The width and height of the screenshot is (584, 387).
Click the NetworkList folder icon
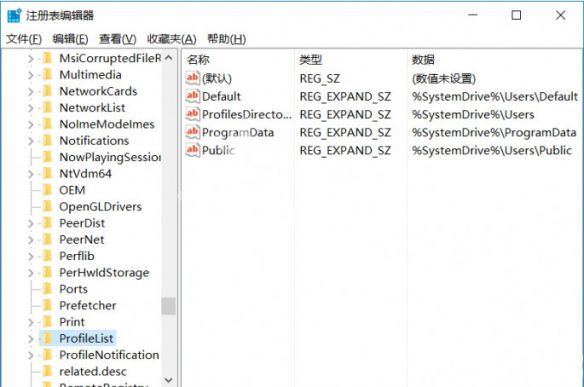pos(47,108)
